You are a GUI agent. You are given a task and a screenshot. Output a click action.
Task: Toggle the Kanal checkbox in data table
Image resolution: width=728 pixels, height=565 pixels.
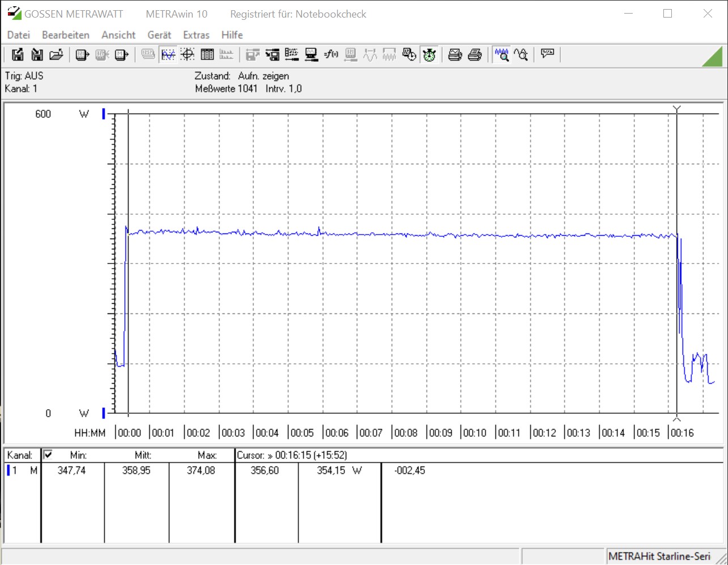pyautogui.click(x=48, y=454)
